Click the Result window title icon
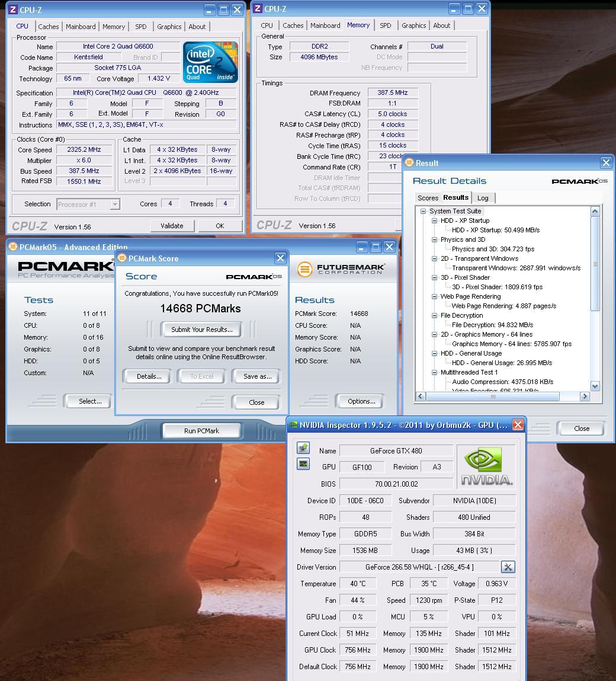The height and width of the screenshot is (681, 616). pos(409,163)
